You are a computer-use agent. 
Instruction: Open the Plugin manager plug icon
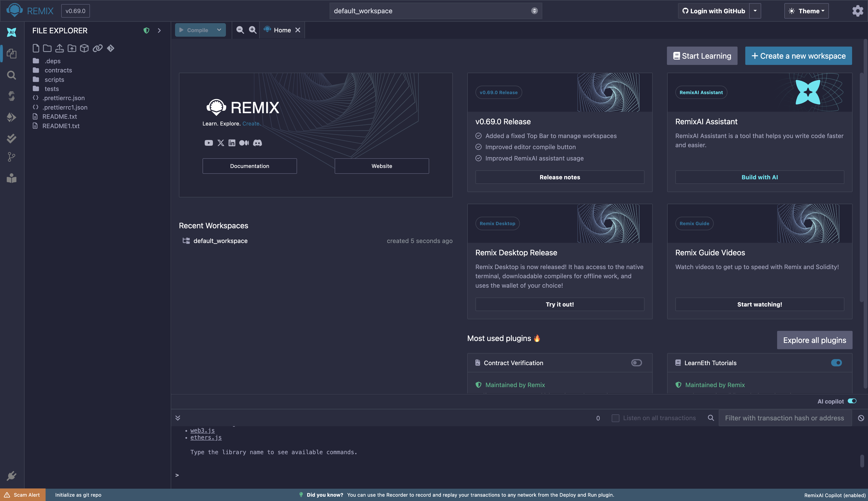pyautogui.click(x=11, y=475)
